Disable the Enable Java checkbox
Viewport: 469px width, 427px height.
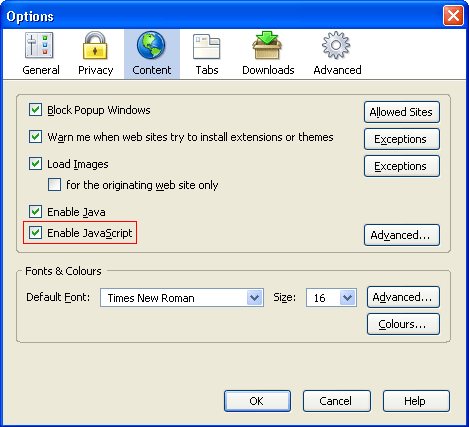click(x=35, y=211)
